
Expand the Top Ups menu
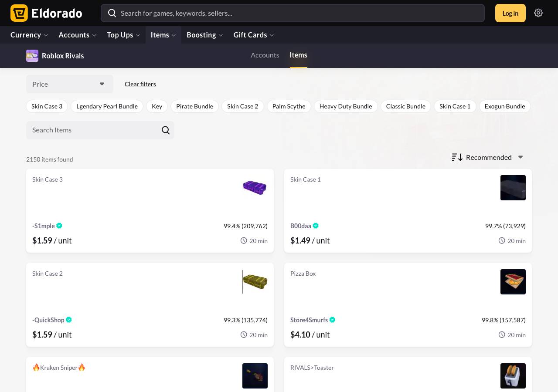tap(123, 35)
